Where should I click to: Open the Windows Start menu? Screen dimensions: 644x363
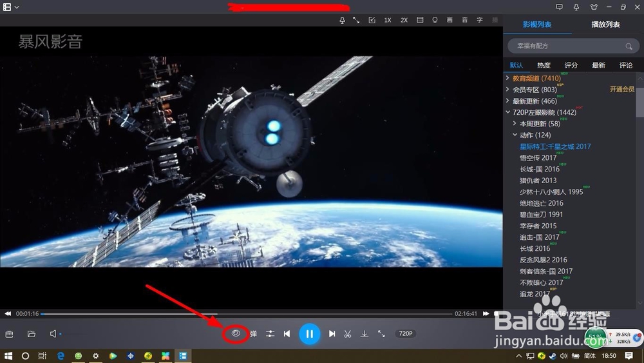(8, 356)
